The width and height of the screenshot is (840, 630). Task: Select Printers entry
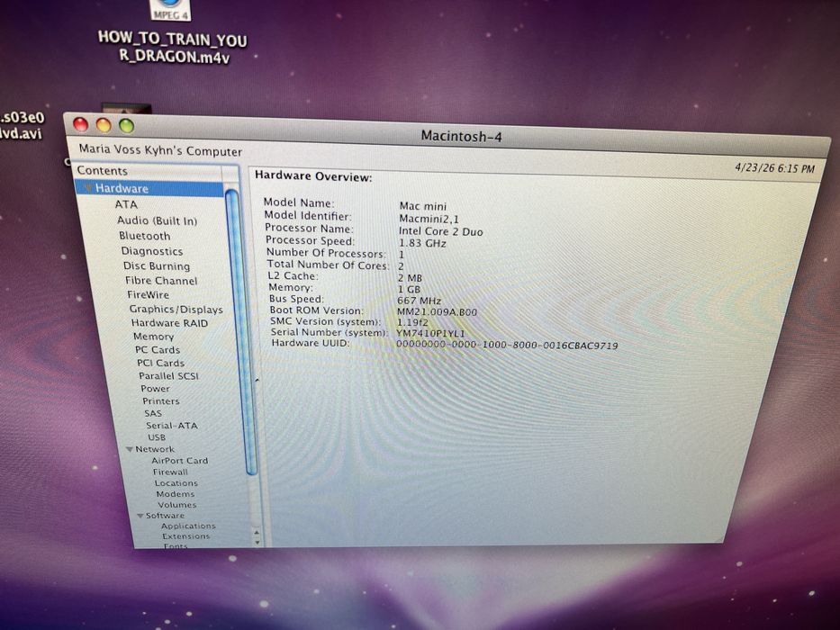tap(161, 401)
